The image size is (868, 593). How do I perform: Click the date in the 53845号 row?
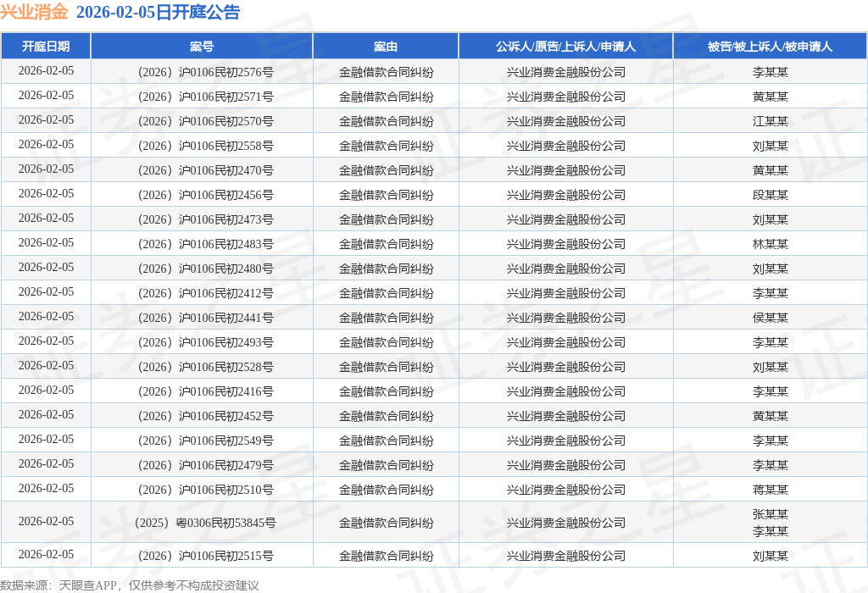(x=46, y=522)
